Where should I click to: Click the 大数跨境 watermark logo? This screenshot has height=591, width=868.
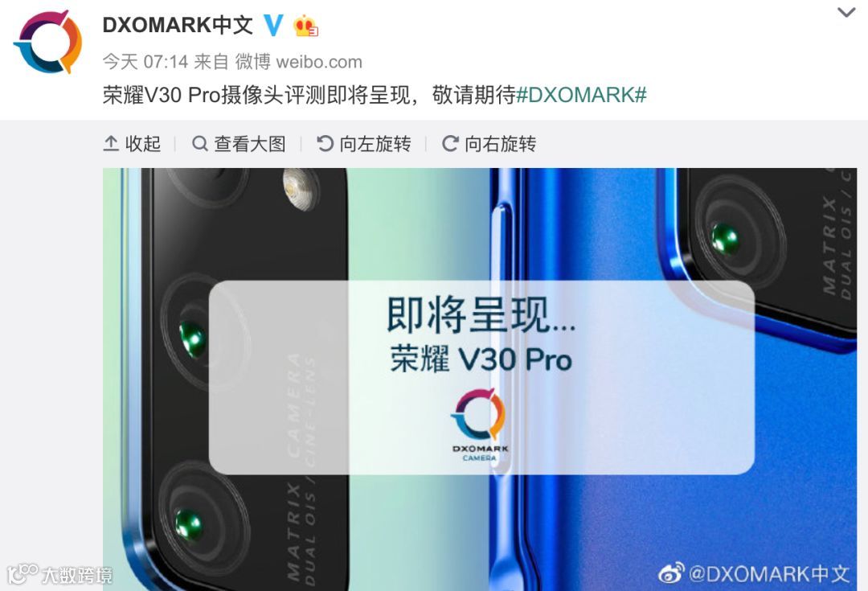[59, 574]
